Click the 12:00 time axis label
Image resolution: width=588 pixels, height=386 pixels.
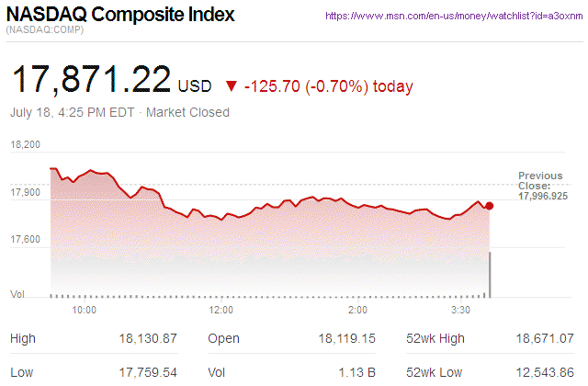[x=220, y=311]
